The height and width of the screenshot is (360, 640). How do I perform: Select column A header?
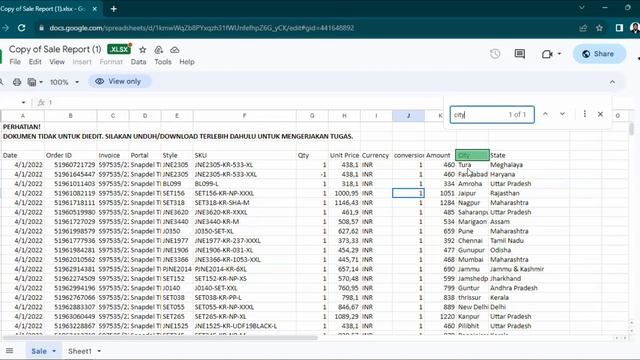[x=22, y=116]
